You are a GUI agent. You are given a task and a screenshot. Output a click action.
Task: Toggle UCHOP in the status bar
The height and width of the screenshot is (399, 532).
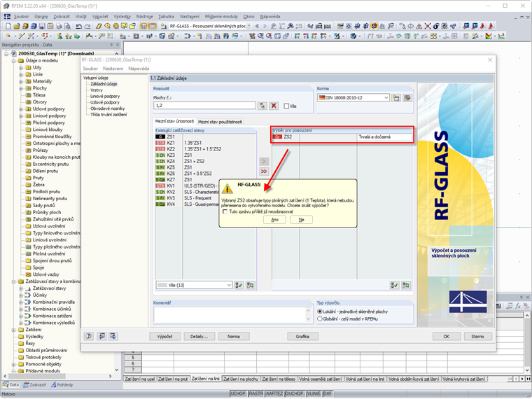click(x=238, y=393)
